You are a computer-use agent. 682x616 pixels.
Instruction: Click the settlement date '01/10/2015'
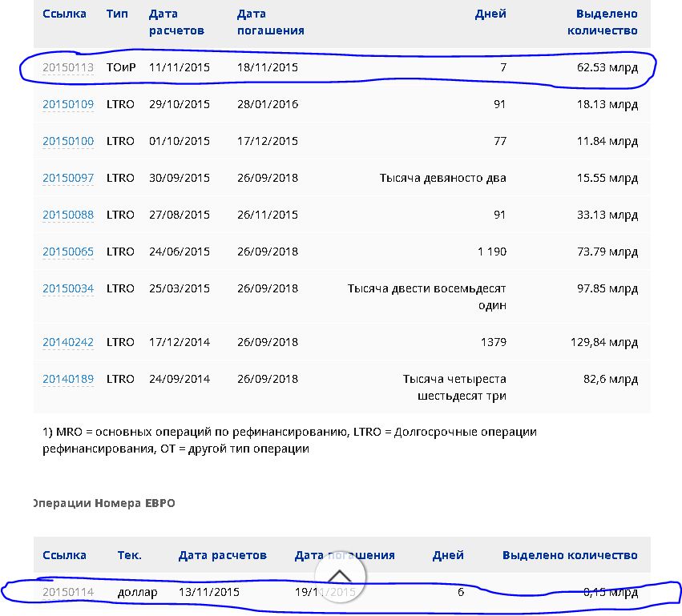(x=180, y=142)
